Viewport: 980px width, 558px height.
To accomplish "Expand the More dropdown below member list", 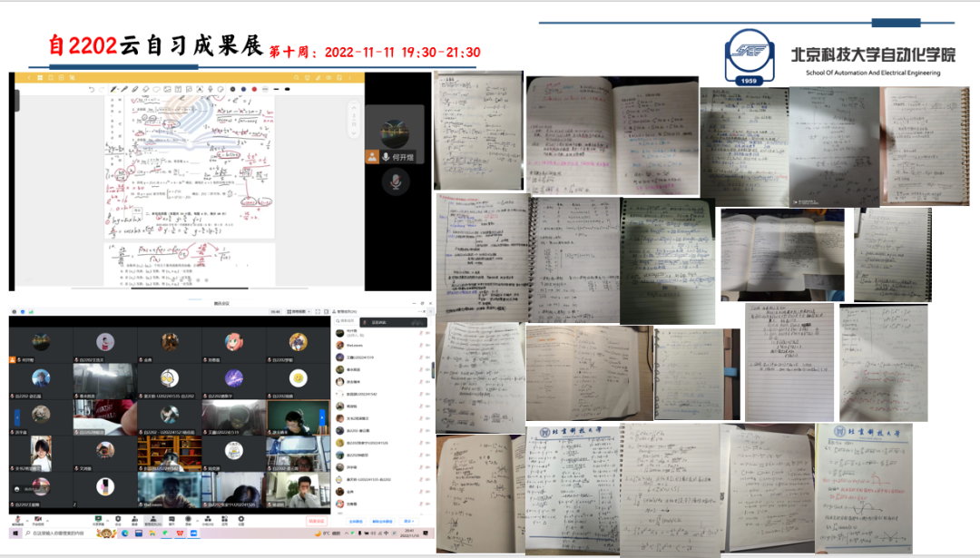I will pos(409,522).
